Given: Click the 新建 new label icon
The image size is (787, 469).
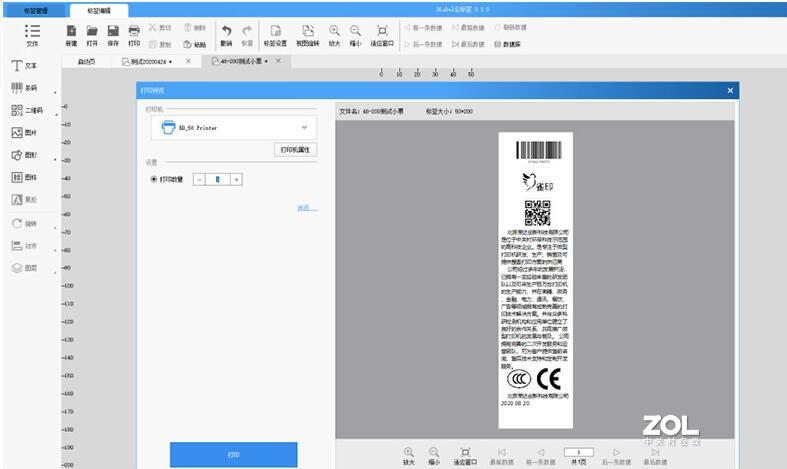Looking at the screenshot, I should (x=71, y=31).
